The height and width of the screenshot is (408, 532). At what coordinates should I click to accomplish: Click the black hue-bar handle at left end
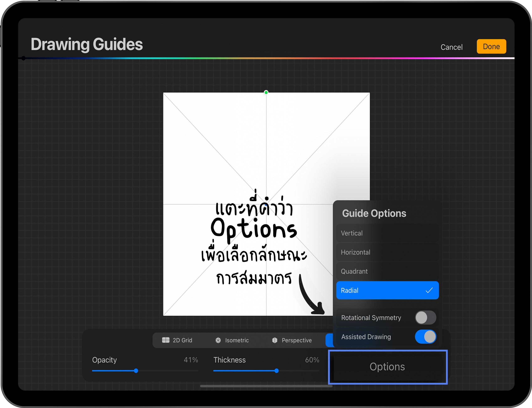click(x=23, y=58)
